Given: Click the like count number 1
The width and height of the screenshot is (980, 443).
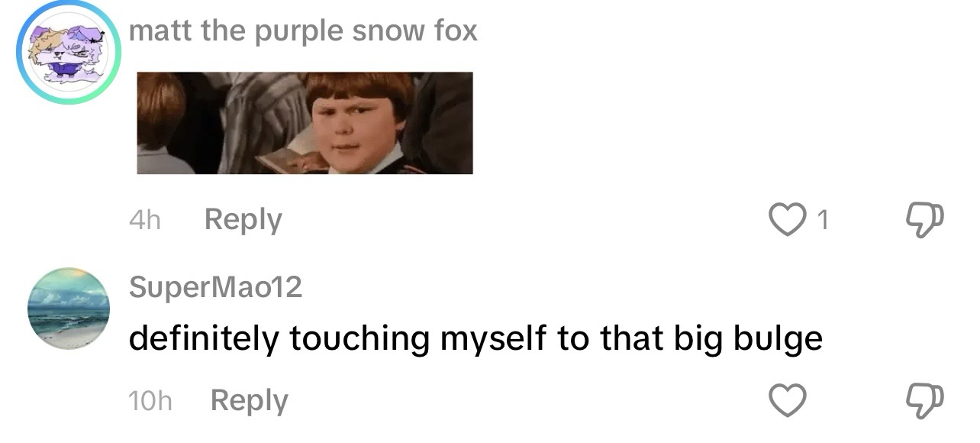Looking at the screenshot, I should click(822, 221).
